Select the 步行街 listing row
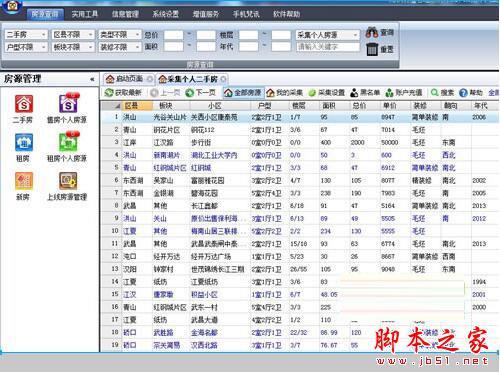The height and width of the screenshot is (372, 500). click(x=300, y=142)
